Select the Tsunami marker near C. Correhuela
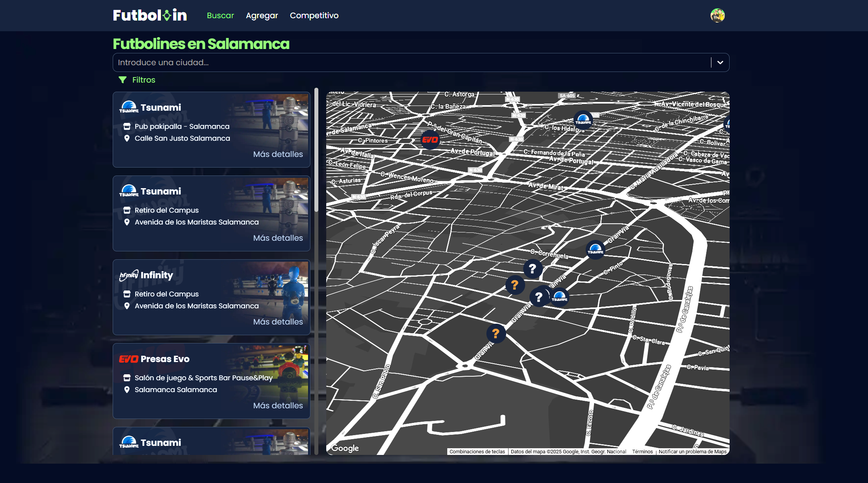This screenshot has height=483, width=868. point(596,249)
